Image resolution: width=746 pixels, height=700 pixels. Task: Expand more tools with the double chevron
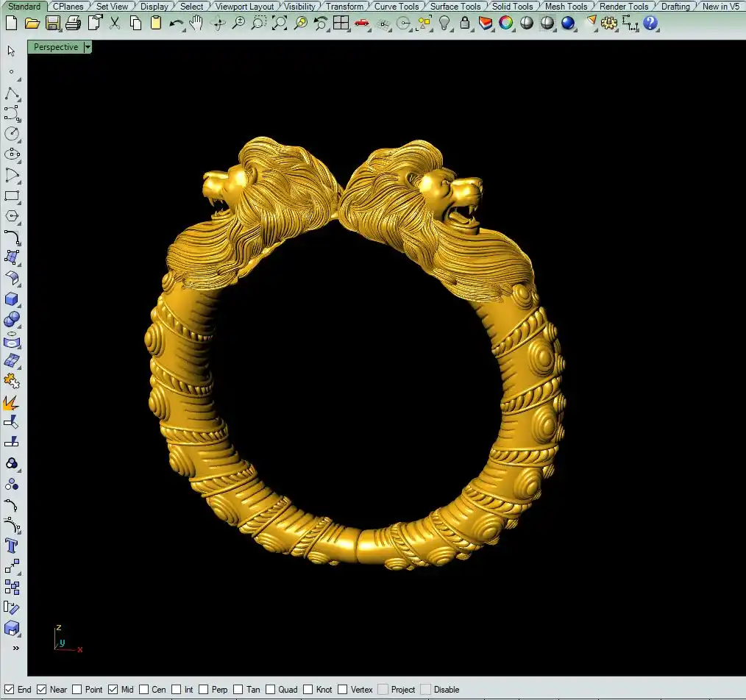(x=15, y=648)
